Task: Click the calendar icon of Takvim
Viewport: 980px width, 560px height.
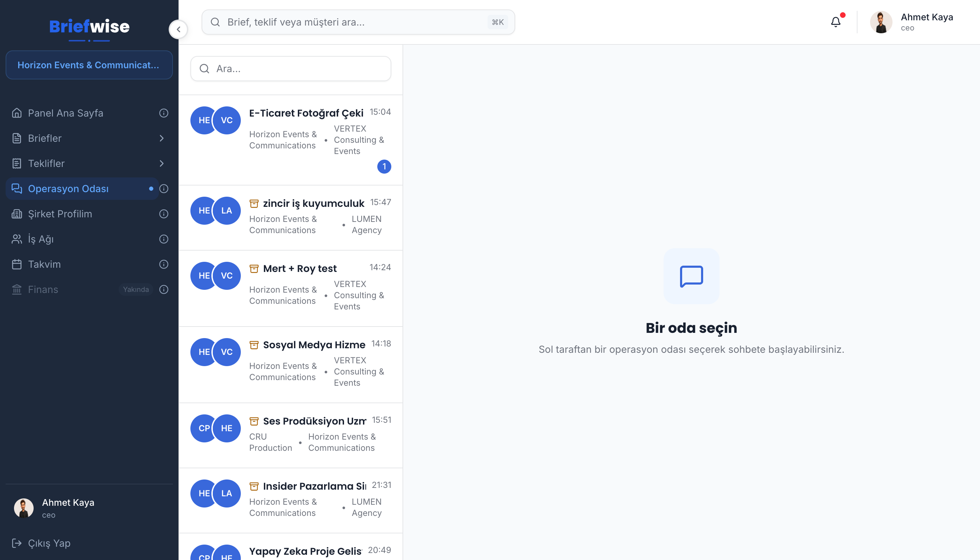Action: (16, 264)
